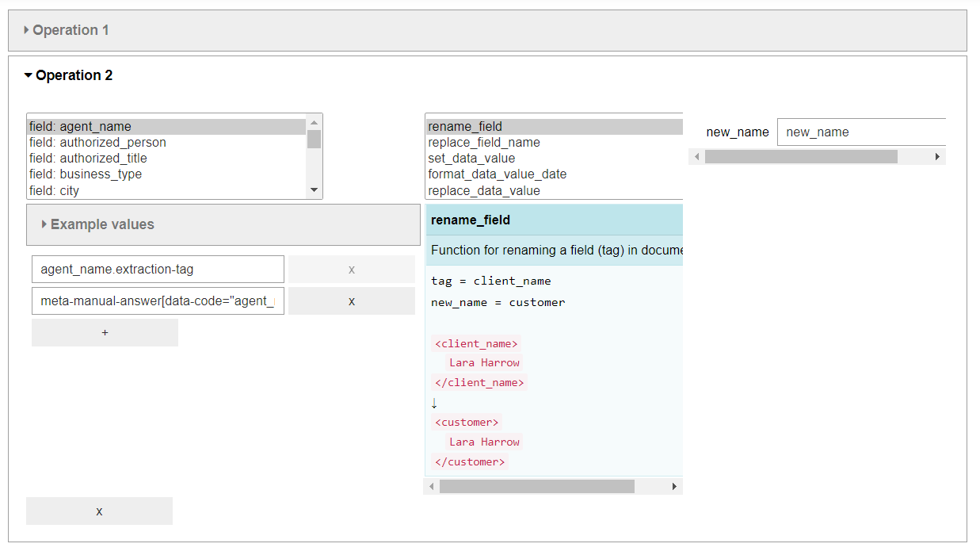Viewport: 980px width, 555px height.
Task: Remove the meta-manual-answer row with x
Action: click(x=352, y=301)
